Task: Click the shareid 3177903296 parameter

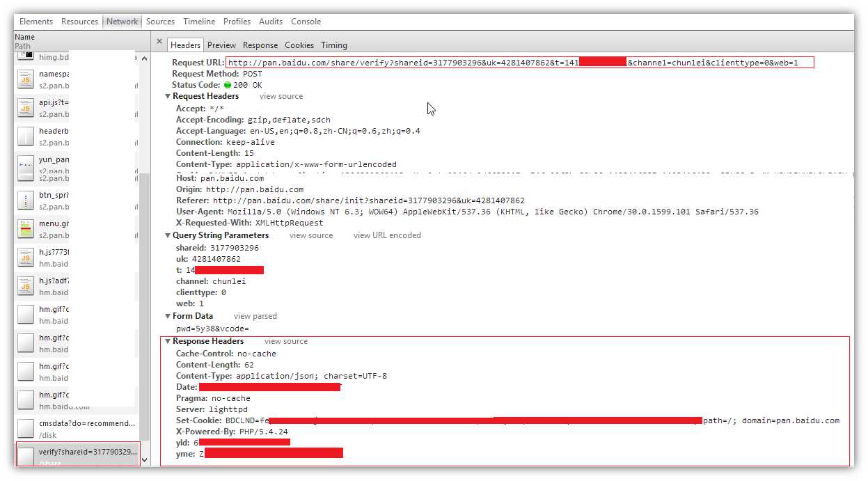Action: [x=218, y=248]
